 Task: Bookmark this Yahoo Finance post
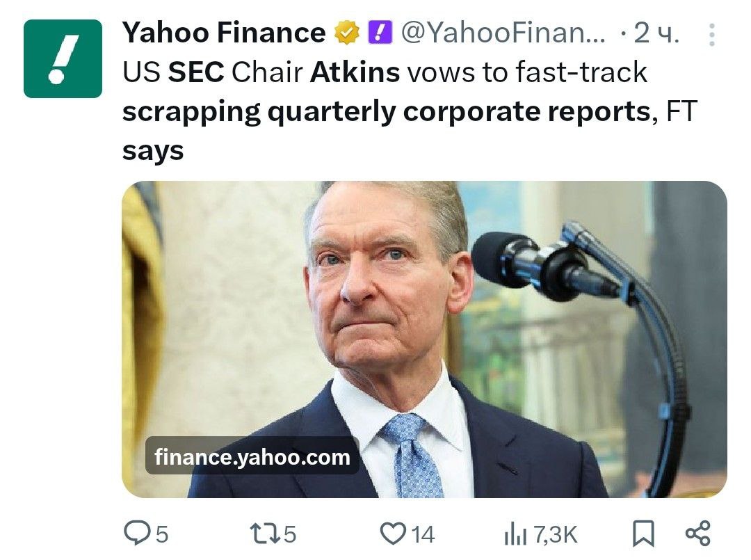tap(643, 534)
